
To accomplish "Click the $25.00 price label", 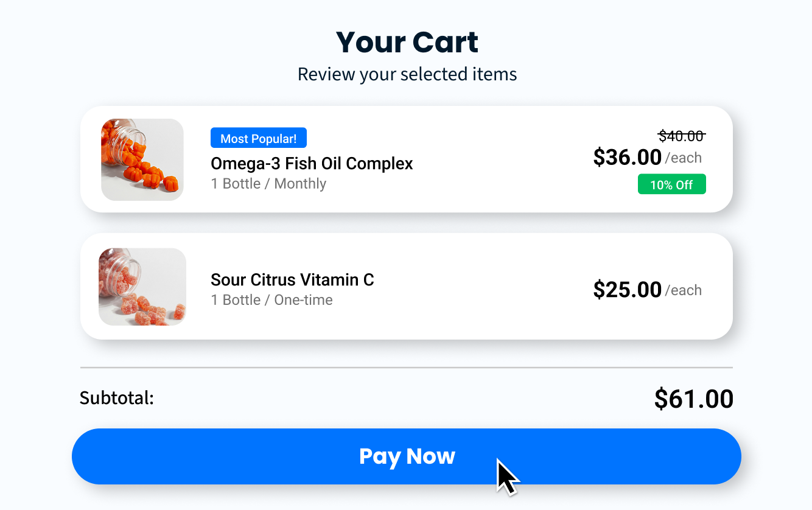I will point(628,290).
